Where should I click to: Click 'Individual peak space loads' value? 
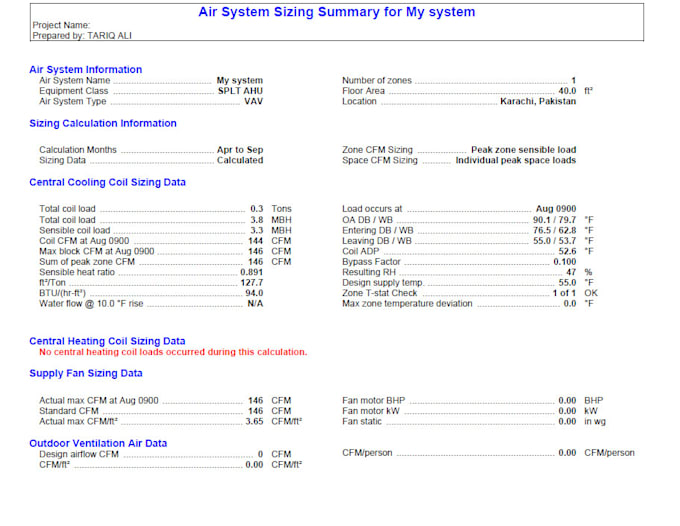[516, 160]
